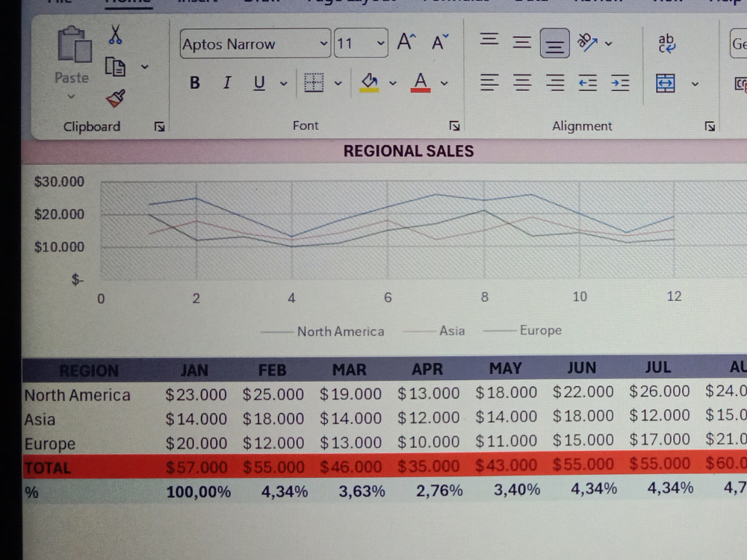The height and width of the screenshot is (560, 747).
Task: Click Merge and Center icon
Action: pos(666,84)
